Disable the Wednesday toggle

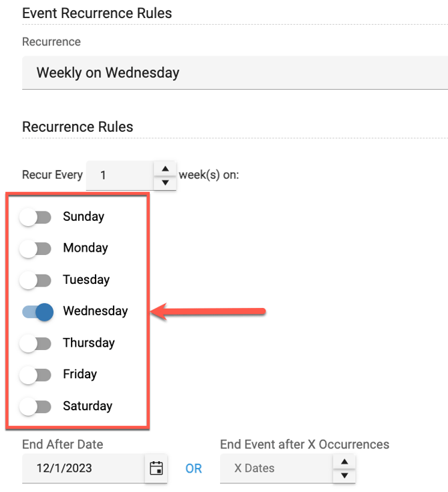pyautogui.click(x=37, y=311)
